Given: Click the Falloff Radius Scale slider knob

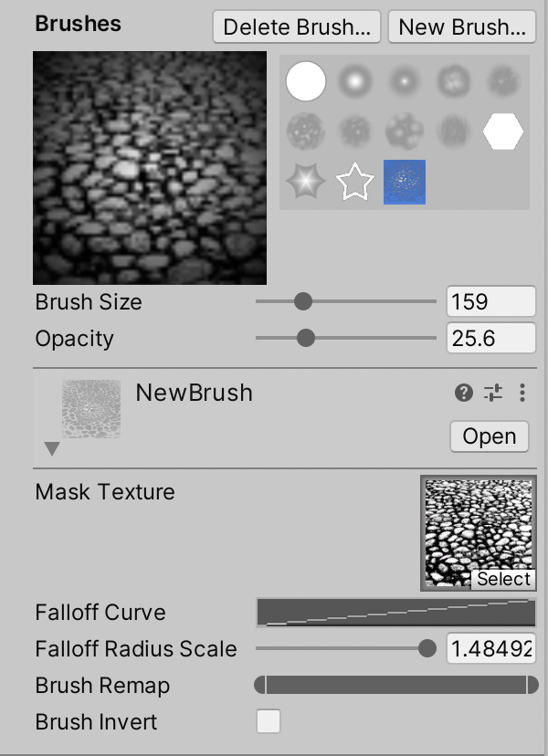Looking at the screenshot, I should coord(427,648).
